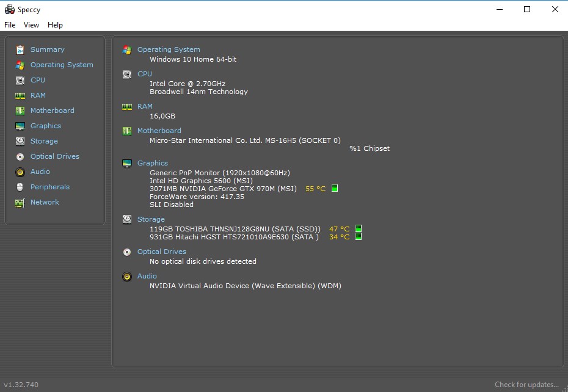Click the CPU icon in main panel
Viewport: 568px width, 392px height.
[127, 74]
